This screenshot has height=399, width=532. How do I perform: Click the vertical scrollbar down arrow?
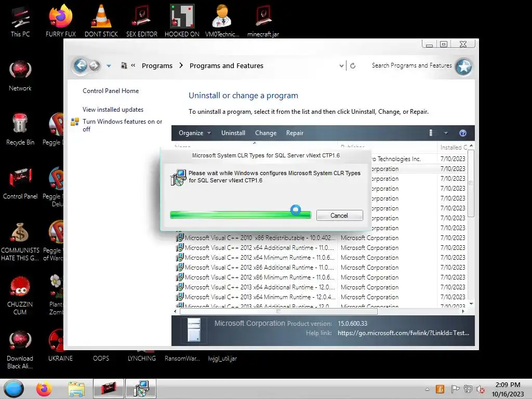coord(471,303)
